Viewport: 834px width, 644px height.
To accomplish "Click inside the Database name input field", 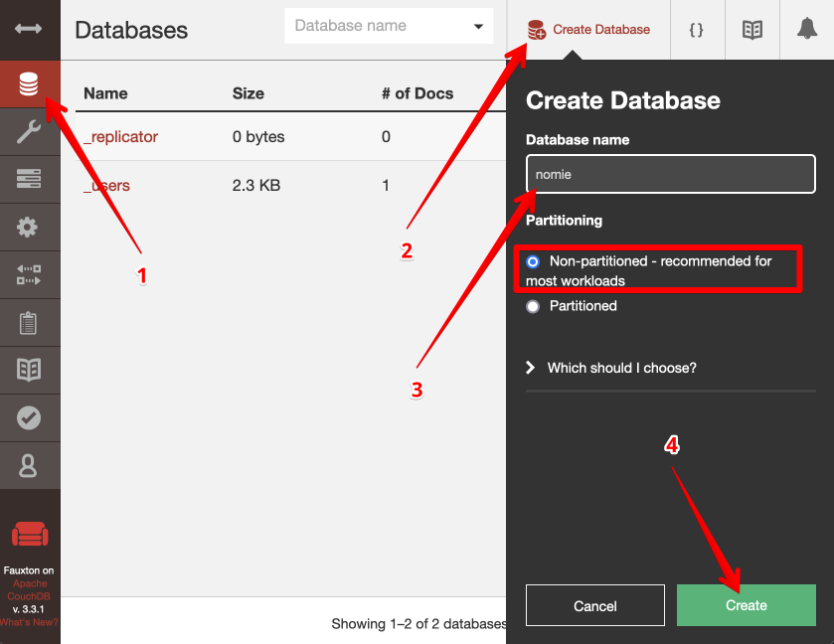I will [x=670, y=173].
